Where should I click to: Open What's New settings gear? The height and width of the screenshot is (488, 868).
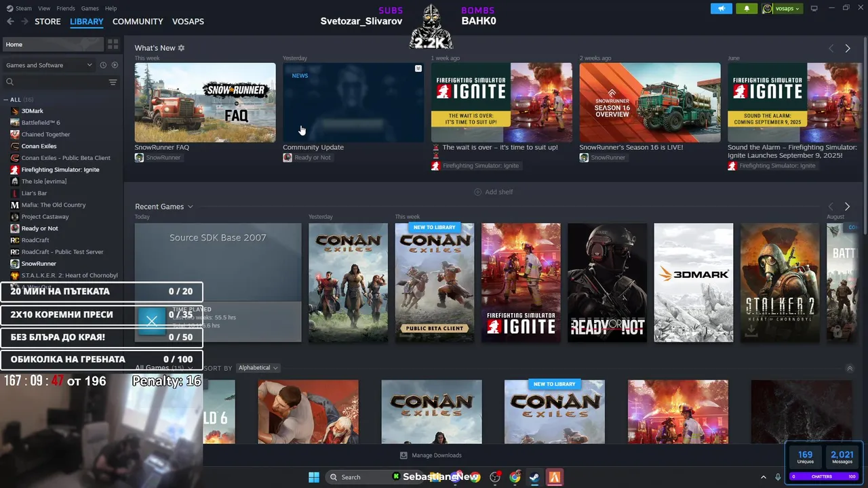[x=181, y=48]
